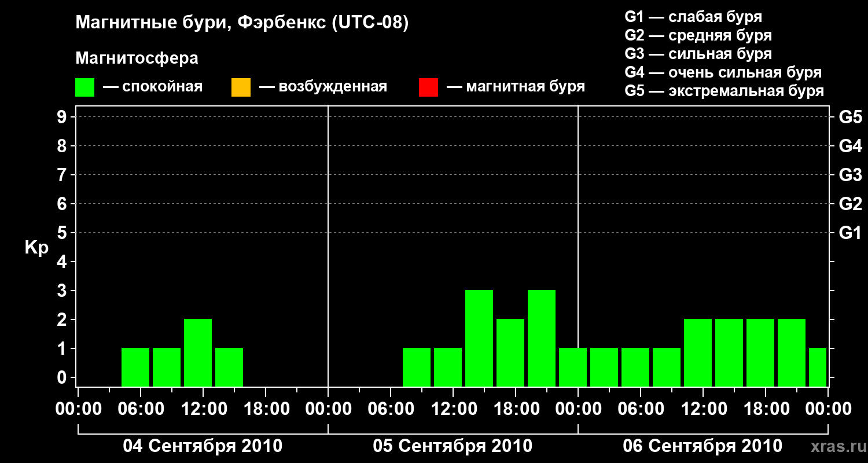Click the '— спокойная' legend label
The height and width of the screenshot is (463, 868).
(x=153, y=87)
